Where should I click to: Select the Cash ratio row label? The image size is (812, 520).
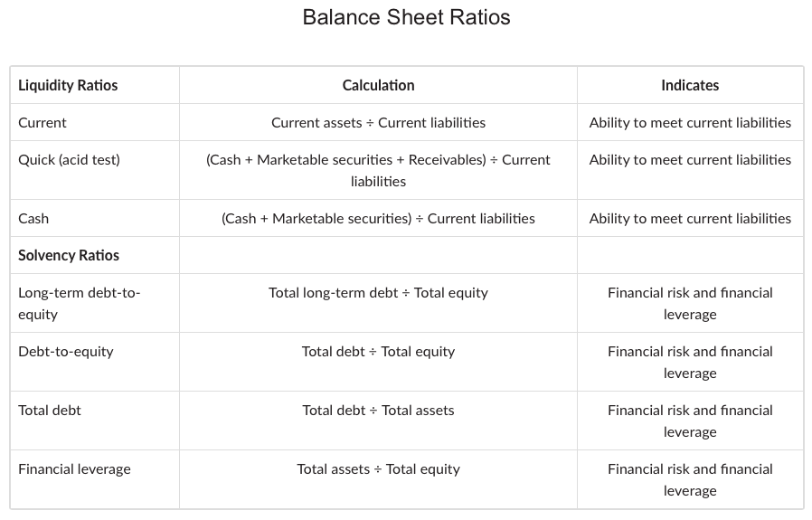click(33, 218)
